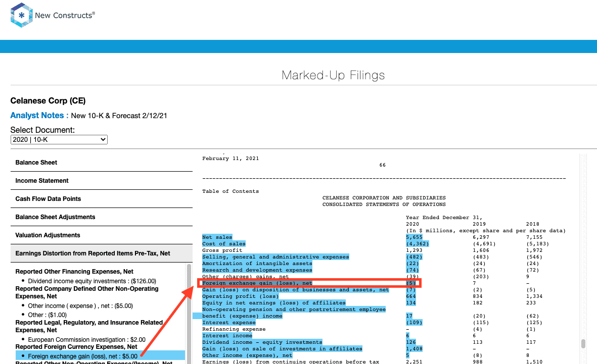Click Gain (loss) on sale of investments in affiliates
This screenshot has width=597, height=364.
point(282,349)
